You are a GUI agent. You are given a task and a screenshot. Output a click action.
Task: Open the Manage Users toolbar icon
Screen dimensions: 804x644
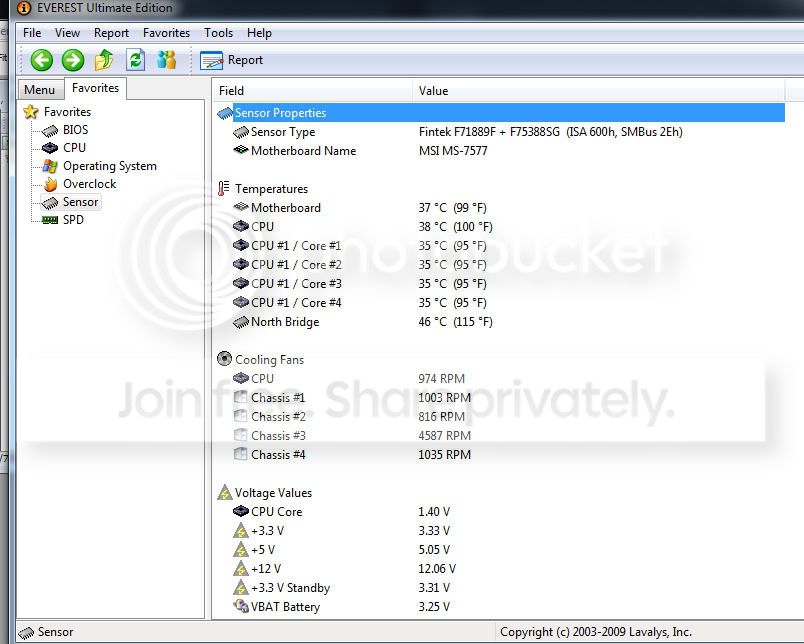(167, 60)
